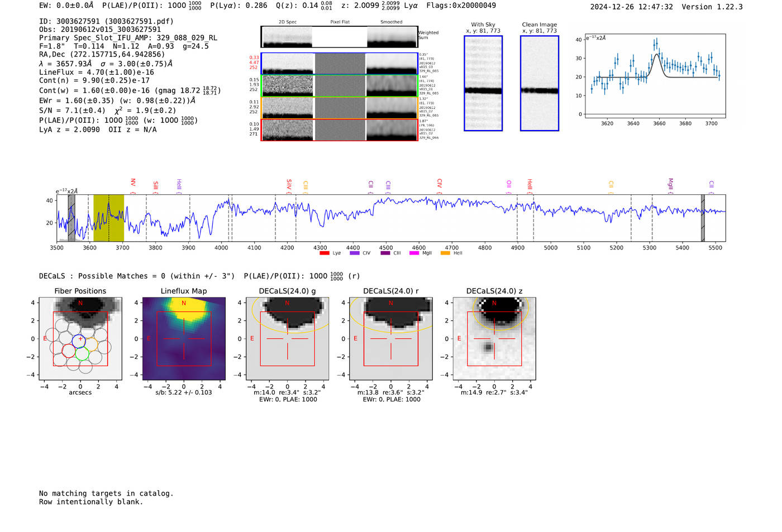782x532 pixels.
Task: Open the DECaLS(24.0) r cutout
Action: click(391, 339)
